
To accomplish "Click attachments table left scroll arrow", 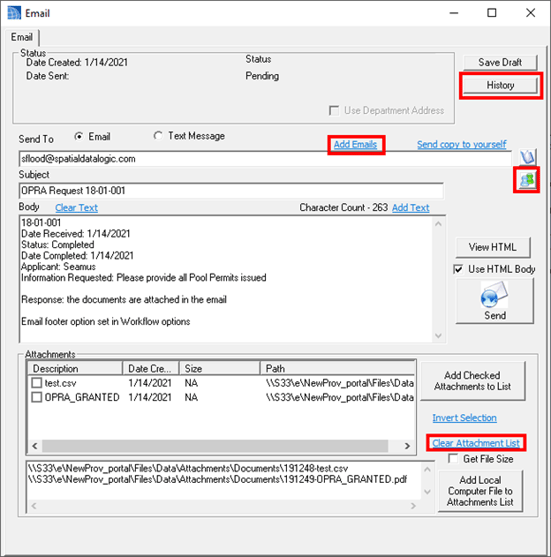I will 35,446.
